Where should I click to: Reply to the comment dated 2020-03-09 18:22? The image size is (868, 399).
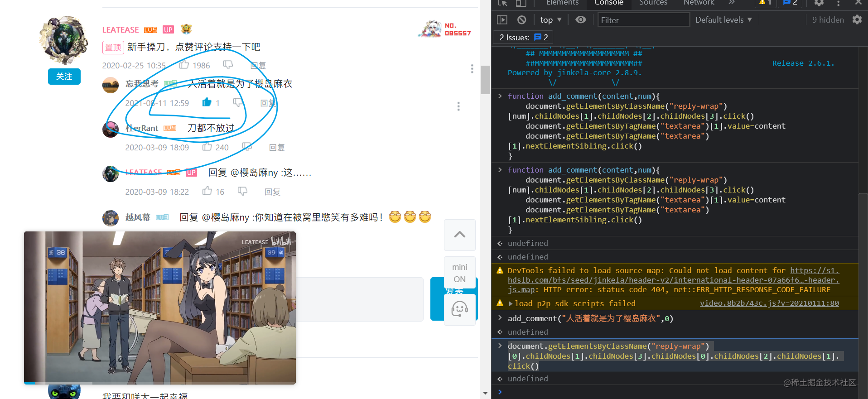[272, 192]
